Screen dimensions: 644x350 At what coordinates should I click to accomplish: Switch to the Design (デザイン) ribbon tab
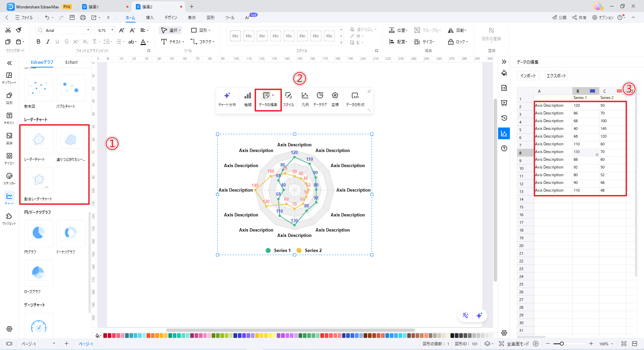point(171,17)
